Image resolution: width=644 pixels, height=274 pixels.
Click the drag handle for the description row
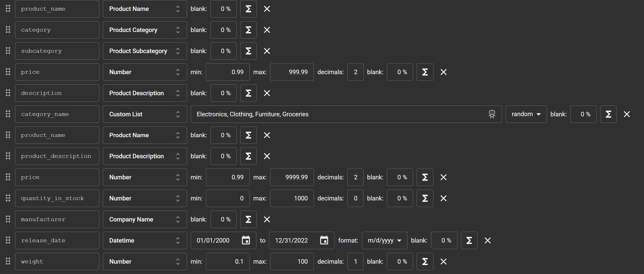pos(8,93)
